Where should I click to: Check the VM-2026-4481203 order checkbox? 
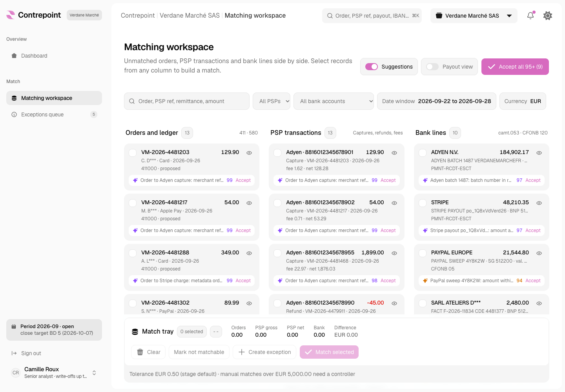click(x=133, y=153)
